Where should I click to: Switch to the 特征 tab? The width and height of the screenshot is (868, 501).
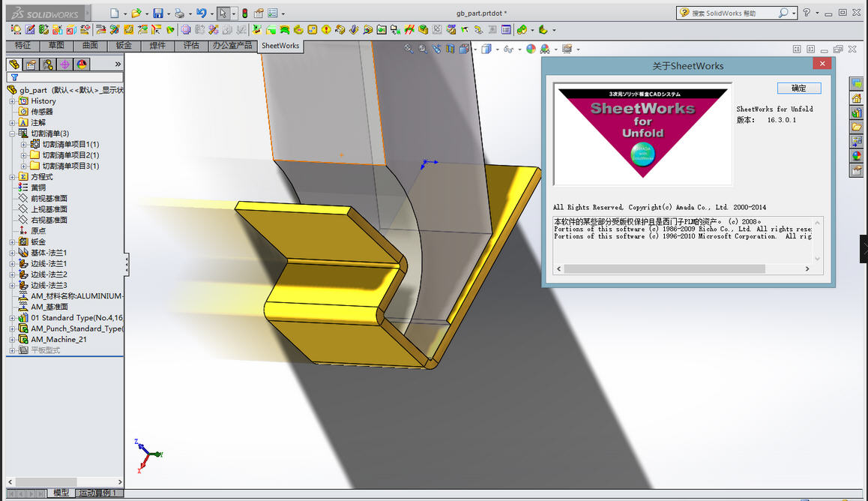click(x=22, y=46)
